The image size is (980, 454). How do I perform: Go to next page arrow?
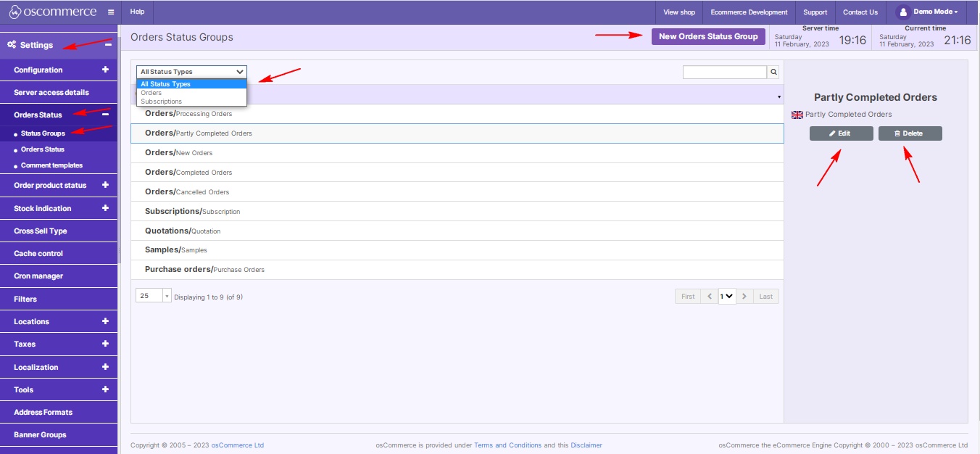[x=744, y=296]
